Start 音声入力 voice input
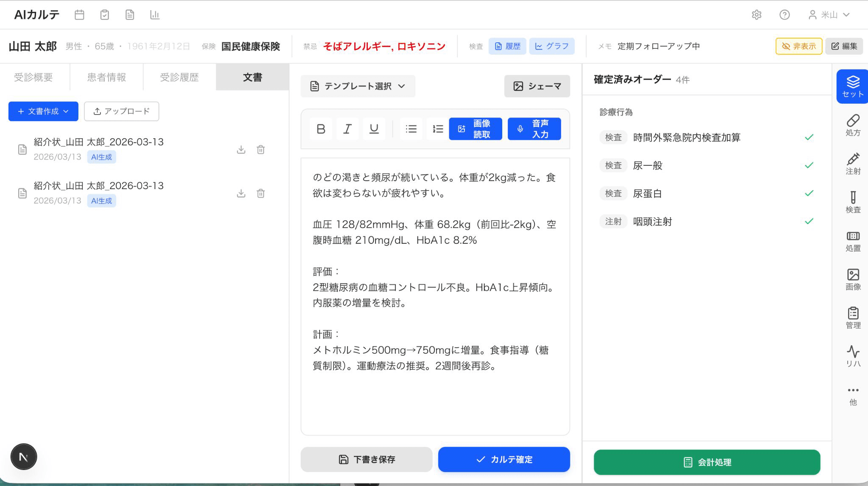Screen dimensions: 868x486 (x=534, y=129)
